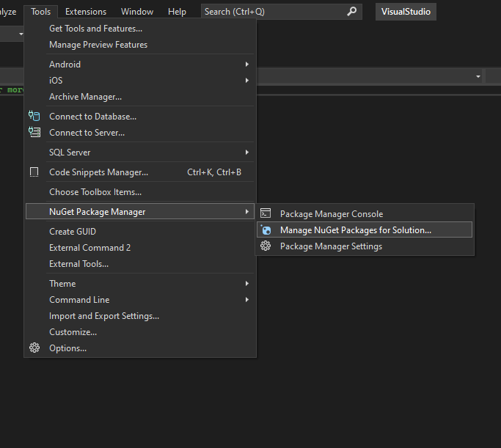Click the SQL Server menu label
The height and width of the screenshot is (448, 501).
pyautogui.click(x=70, y=153)
